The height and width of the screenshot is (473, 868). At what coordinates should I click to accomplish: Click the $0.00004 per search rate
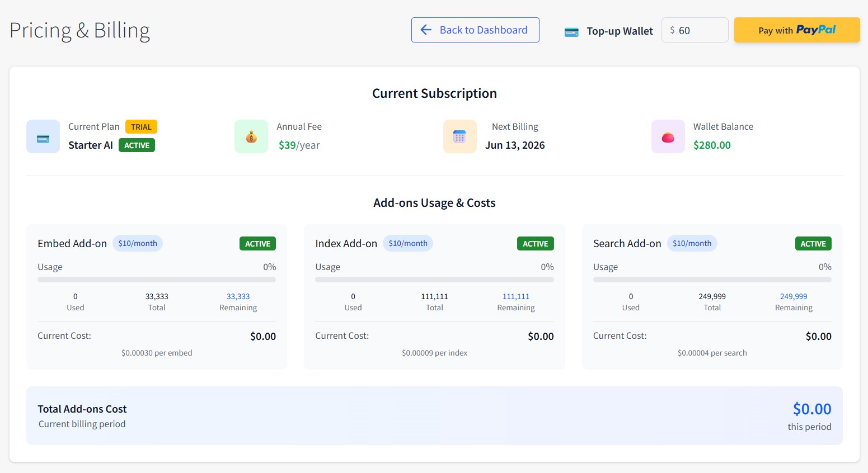[x=712, y=353]
